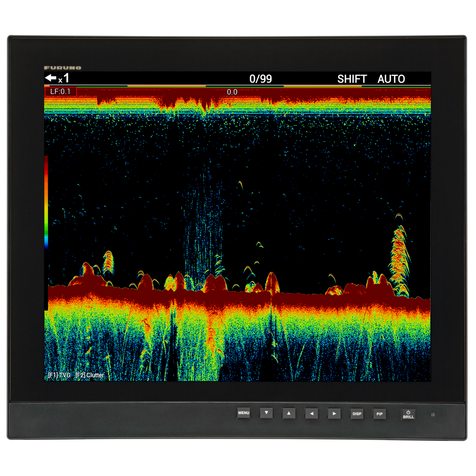Screen dimensions: 476x476
Task: Click the picture advance arrow icon
Action: (50, 78)
